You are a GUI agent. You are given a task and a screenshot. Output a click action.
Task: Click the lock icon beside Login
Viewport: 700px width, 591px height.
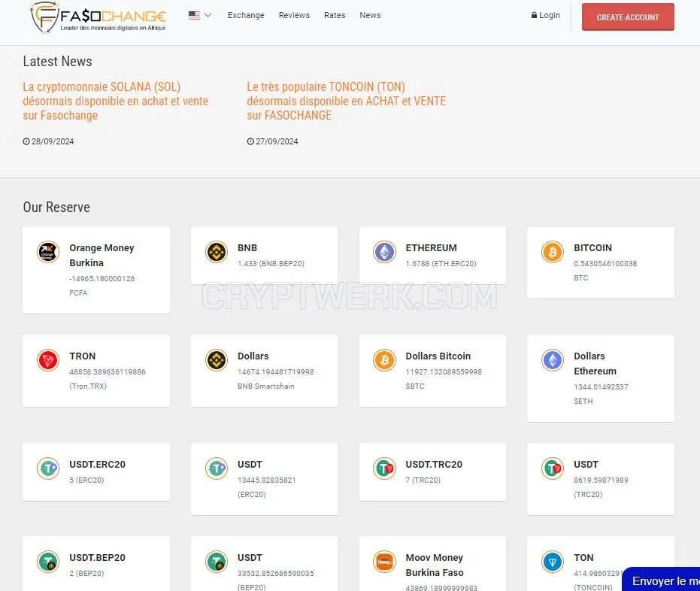tap(534, 15)
